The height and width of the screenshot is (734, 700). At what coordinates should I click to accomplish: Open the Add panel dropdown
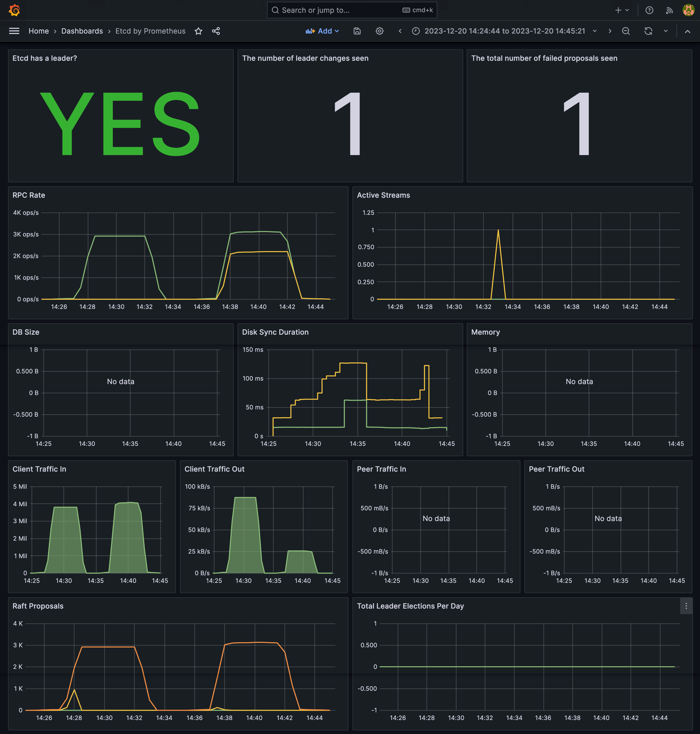[x=322, y=31]
